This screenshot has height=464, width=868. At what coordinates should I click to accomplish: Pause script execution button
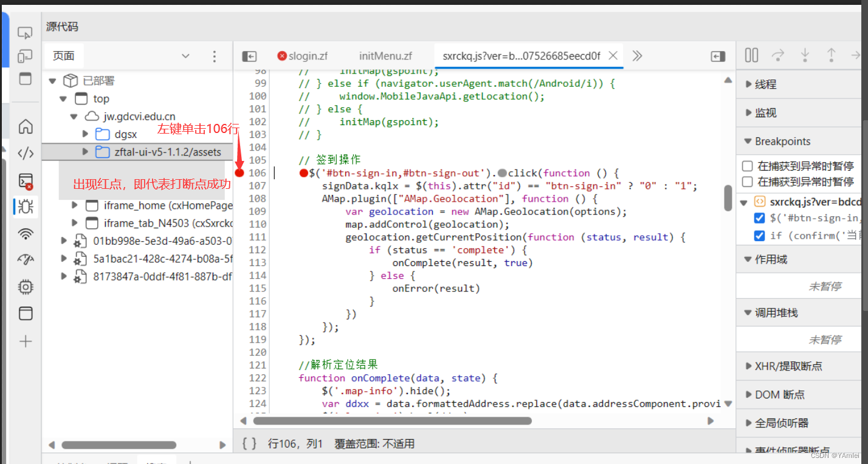click(751, 55)
